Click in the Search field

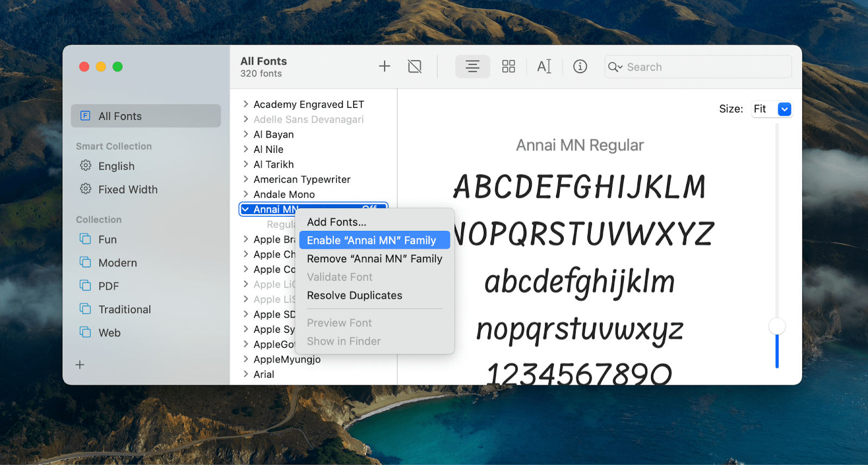[698, 67]
